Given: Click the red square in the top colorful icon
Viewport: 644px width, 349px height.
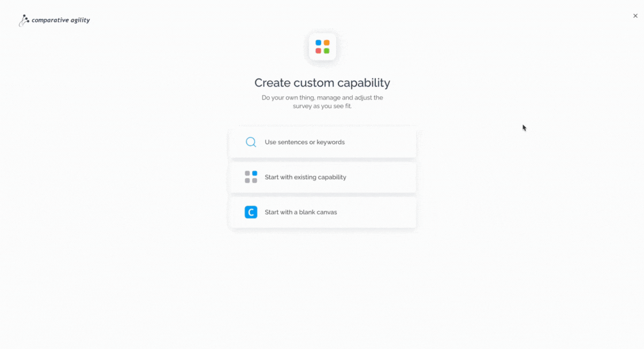Looking at the screenshot, I should click(x=318, y=51).
